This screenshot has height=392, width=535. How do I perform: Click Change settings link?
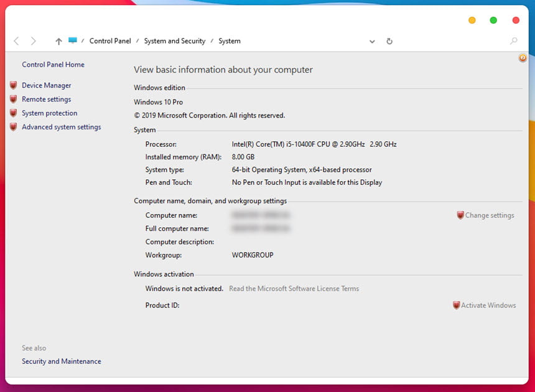[x=490, y=215]
